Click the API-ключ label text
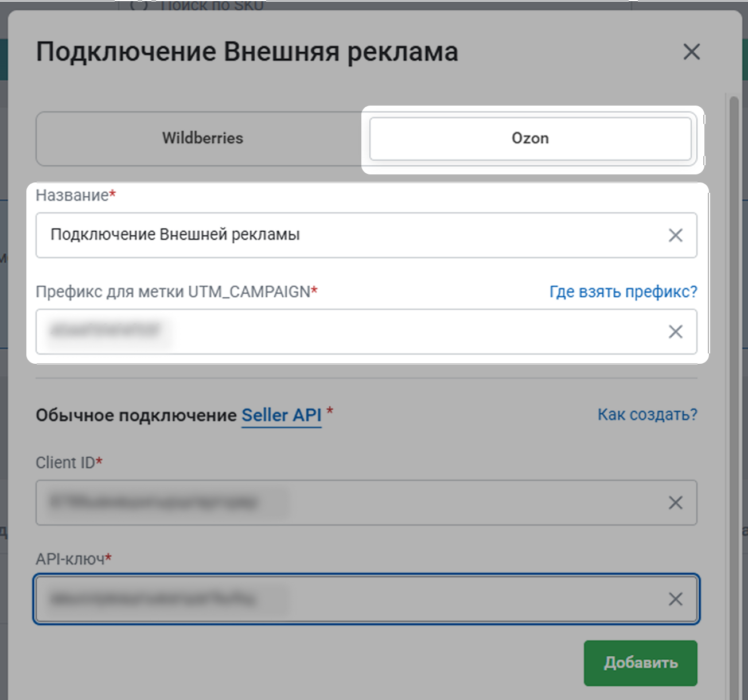This screenshot has height=700, width=748. 70,559
